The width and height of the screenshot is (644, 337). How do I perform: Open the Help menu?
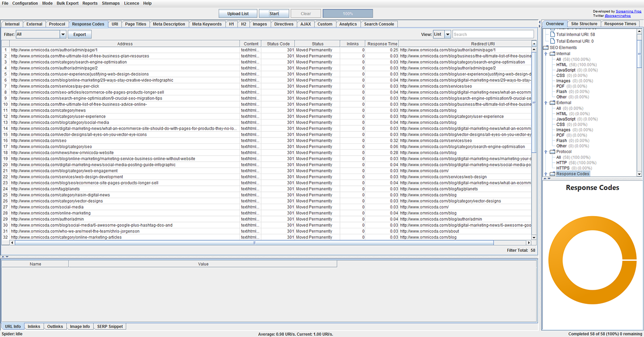pyautogui.click(x=147, y=3)
